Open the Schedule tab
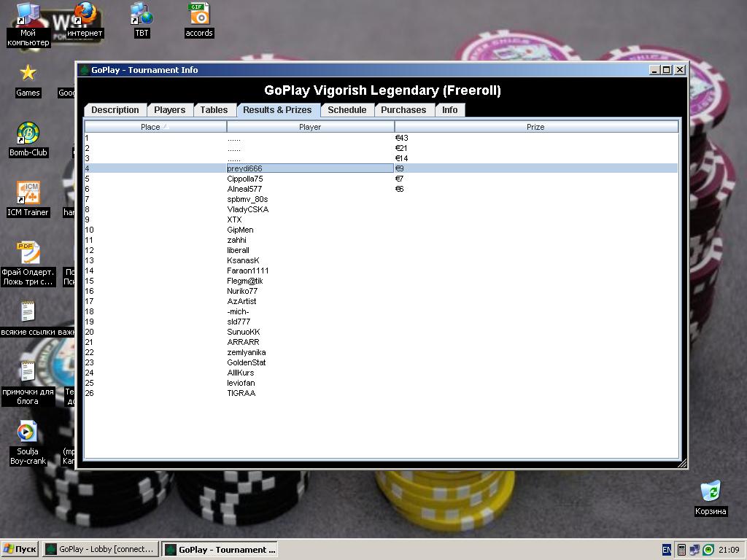Viewport: 747px width, 560px height. [x=347, y=110]
